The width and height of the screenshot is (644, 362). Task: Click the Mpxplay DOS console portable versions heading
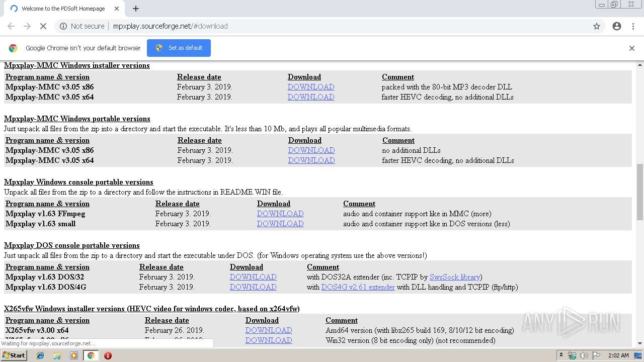[72, 245]
